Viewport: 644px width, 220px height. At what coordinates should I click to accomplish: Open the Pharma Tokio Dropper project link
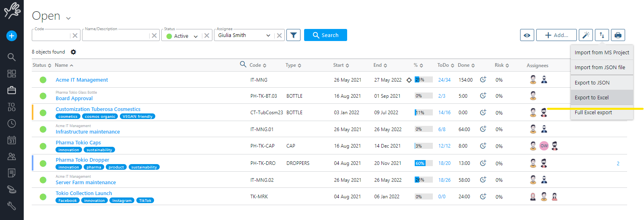(82, 160)
